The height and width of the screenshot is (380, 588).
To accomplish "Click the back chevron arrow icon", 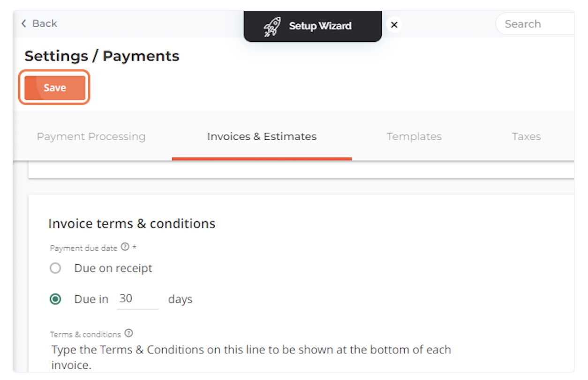I will [23, 23].
